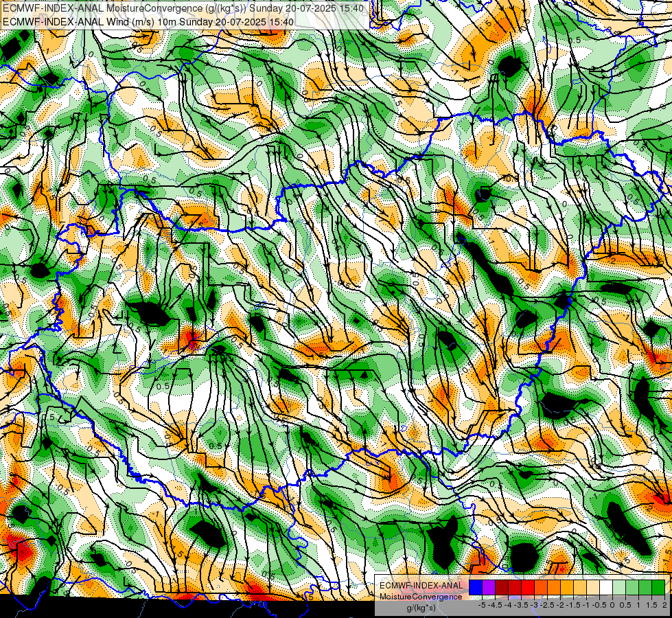This screenshot has height=618, width=672.
Task: Click the -3.5 tick label in legend
Action: (x=521, y=605)
